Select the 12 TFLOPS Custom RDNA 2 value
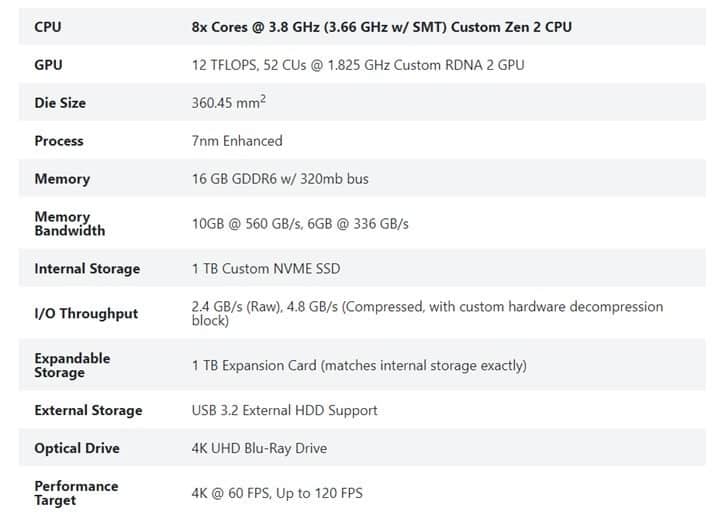This screenshot has height=528, width=728. tap(357, 65)
